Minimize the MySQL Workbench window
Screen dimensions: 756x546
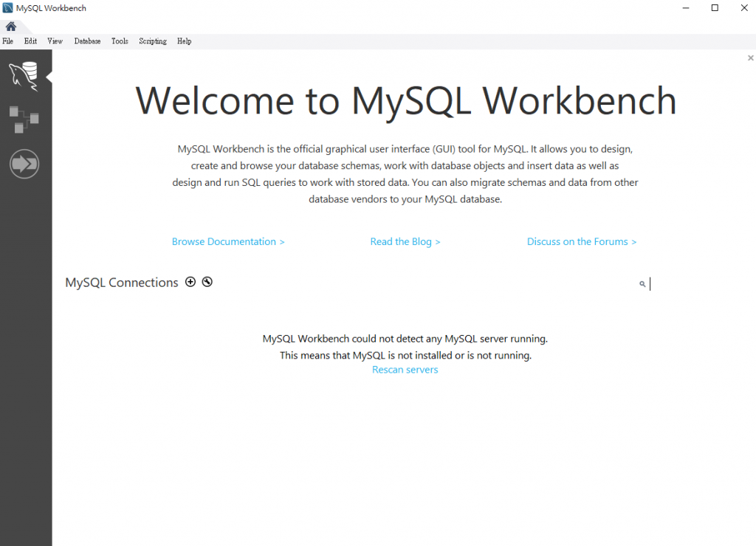click(x=686, y=7)
